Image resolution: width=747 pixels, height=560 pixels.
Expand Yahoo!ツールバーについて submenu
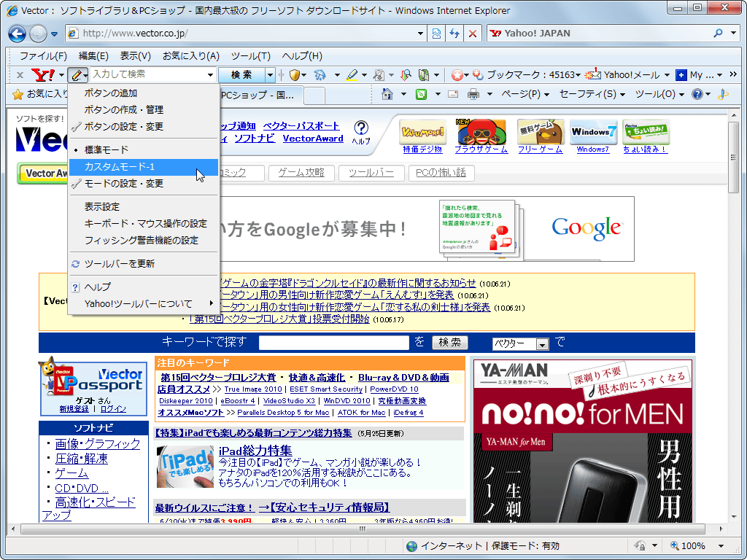click(x=144, y=304)
